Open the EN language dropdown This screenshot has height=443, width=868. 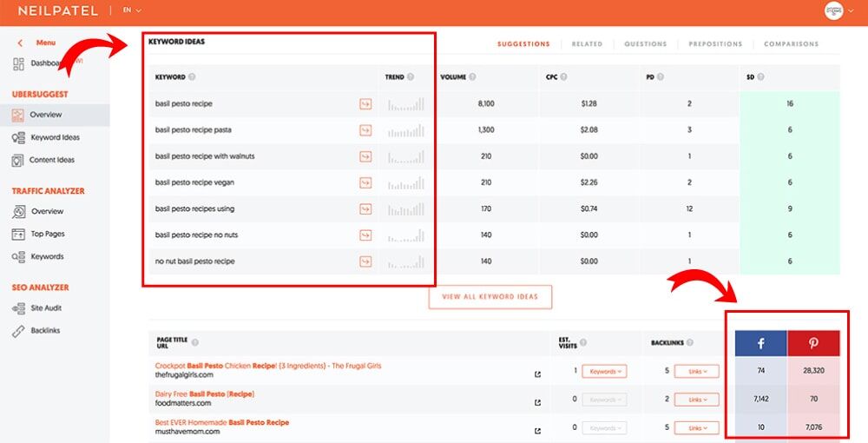click(x=132, y=10)
